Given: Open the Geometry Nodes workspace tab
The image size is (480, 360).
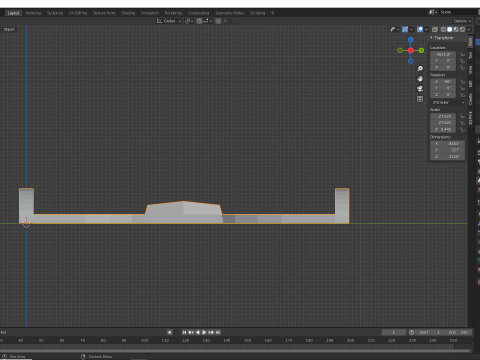Looking at the screenshot, I should coord(230,13).
